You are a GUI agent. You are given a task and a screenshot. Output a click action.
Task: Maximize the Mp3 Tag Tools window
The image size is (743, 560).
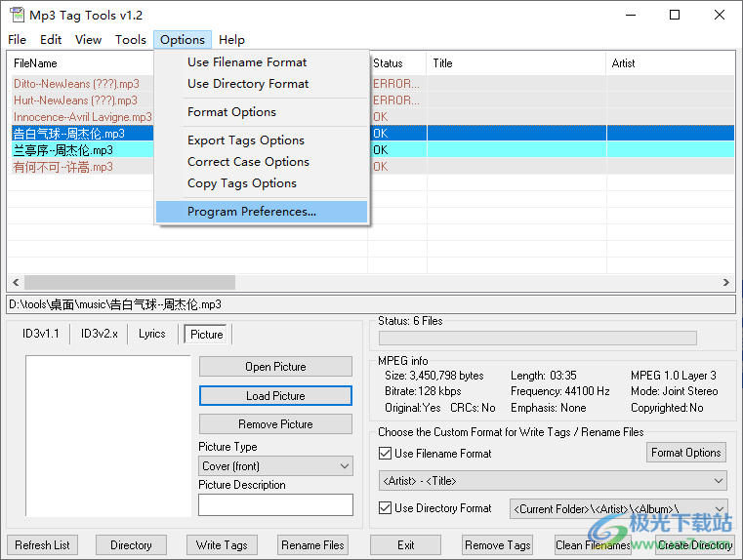coord(675,15)
